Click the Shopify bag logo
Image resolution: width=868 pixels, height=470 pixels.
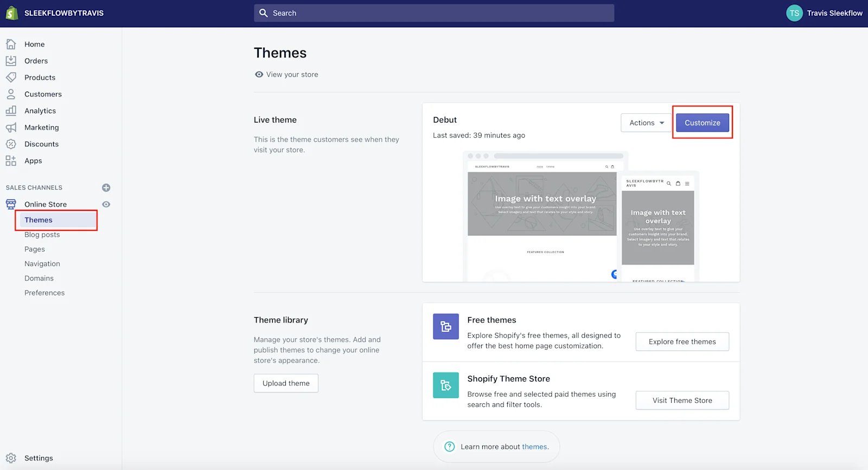tap(11, 13)
